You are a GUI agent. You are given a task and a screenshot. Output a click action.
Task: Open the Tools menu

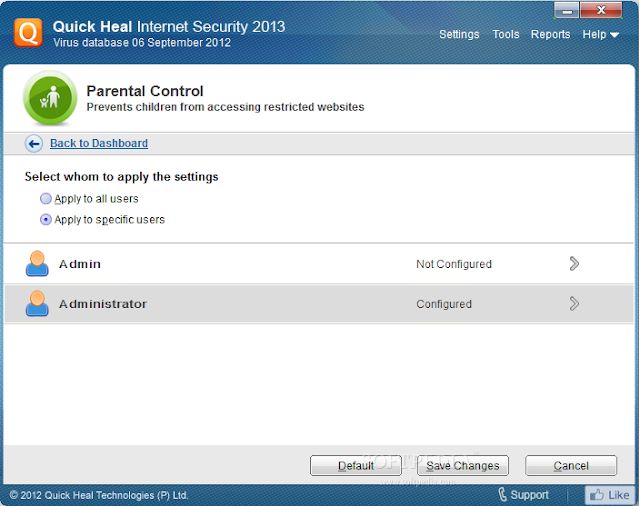[x=506, y=35]
